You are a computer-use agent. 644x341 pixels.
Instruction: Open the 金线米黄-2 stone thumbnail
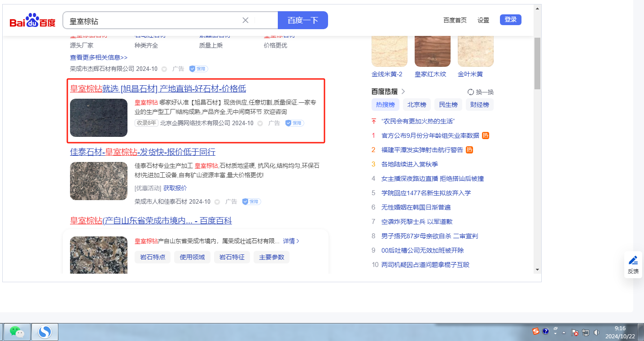click(x=390, y=51)
